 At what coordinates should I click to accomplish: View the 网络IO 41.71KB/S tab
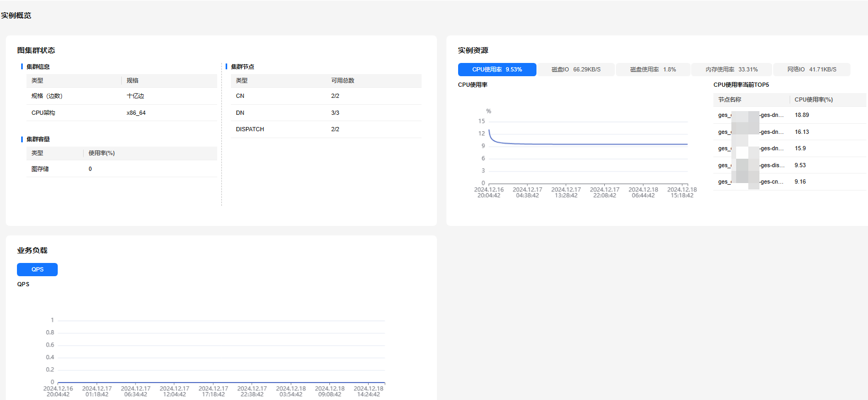812,69
